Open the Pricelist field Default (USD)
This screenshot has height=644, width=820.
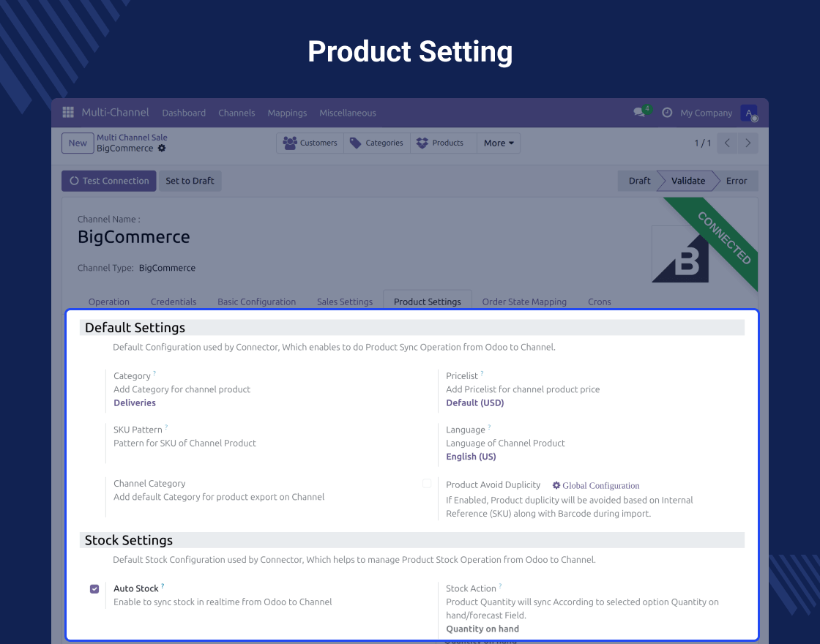(475, 402)
